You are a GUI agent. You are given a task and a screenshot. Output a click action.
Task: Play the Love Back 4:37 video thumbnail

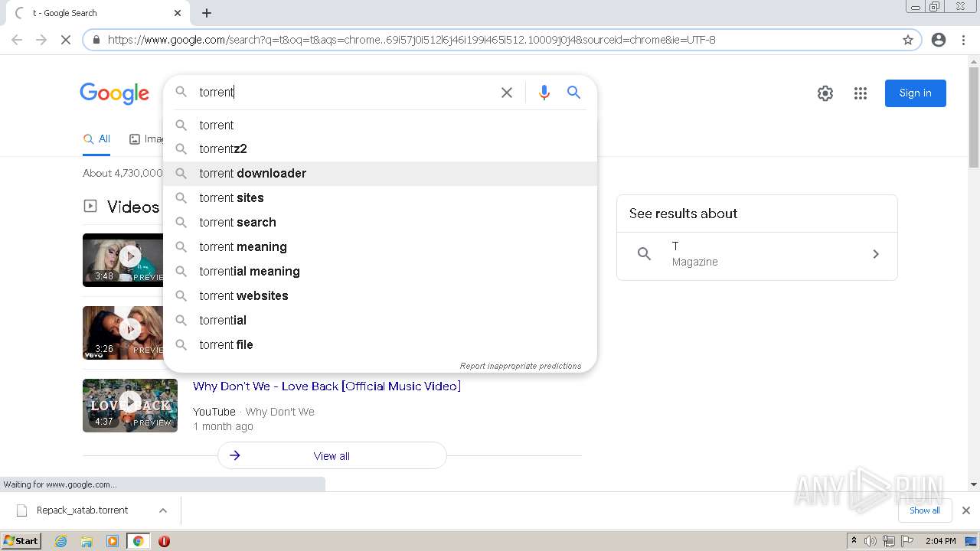point(130,406)
